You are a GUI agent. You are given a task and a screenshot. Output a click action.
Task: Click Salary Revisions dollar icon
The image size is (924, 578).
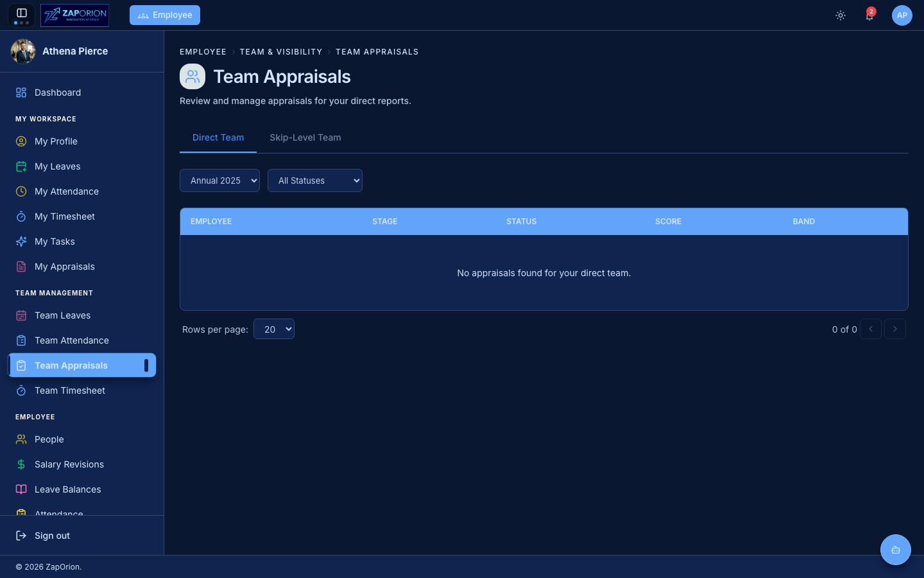[x=21, y=464]
